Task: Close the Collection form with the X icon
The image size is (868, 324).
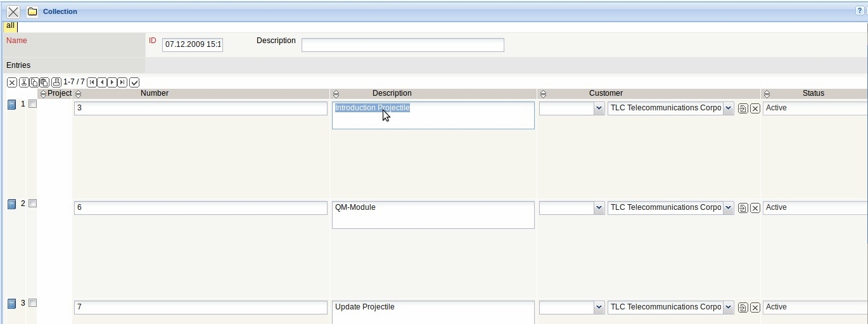Action: tap(13, 11)
